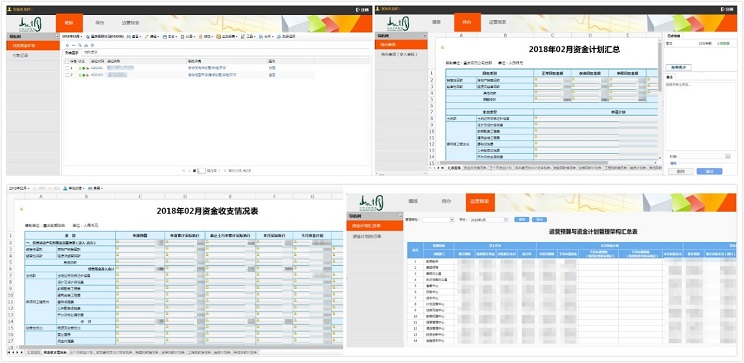Switch to the 运营报表 tab beside the record list
Viewport: 744px width, 363px height.
(130, 22)
